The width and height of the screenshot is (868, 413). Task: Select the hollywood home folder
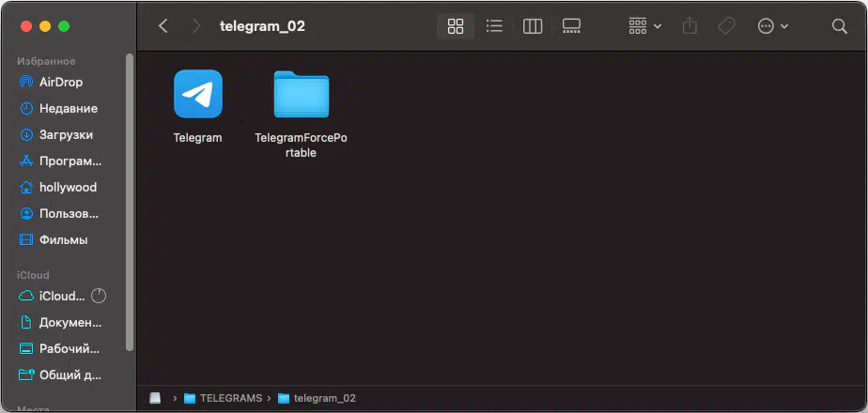[x=68, y=187]
